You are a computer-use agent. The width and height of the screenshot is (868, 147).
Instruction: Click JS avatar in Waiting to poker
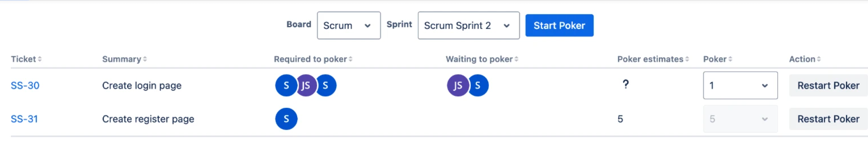457,85
